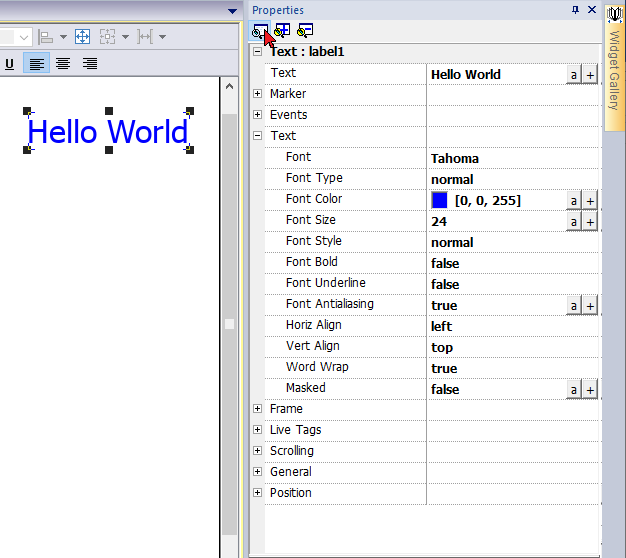
Task: Center align text in toolbar
Action: coord(63,64)
